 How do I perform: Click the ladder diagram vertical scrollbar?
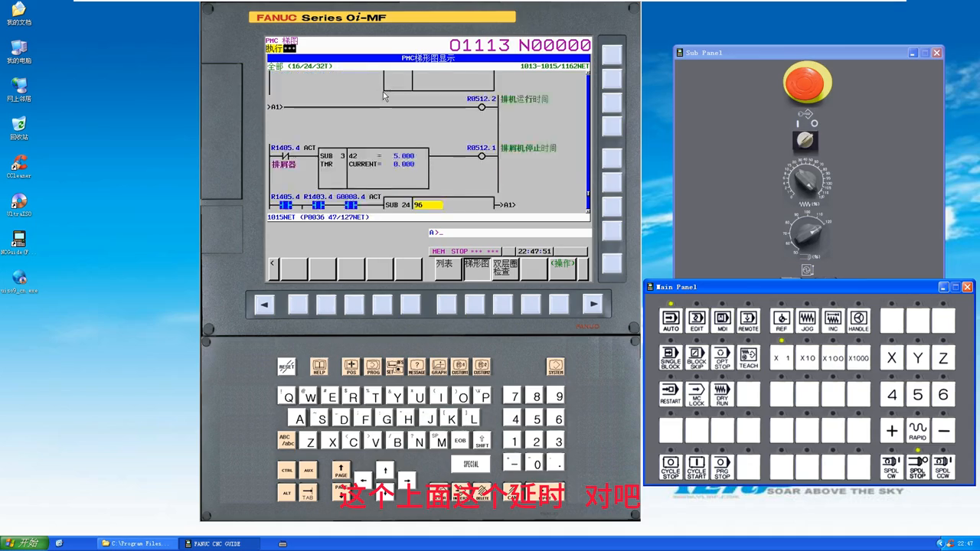(x=588, y=138)
